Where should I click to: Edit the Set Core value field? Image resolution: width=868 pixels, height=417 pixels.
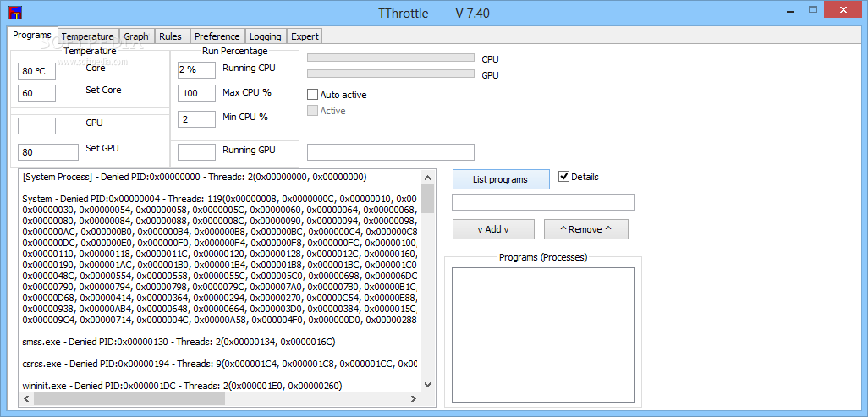pyautogui.click(x=37, y=93)
